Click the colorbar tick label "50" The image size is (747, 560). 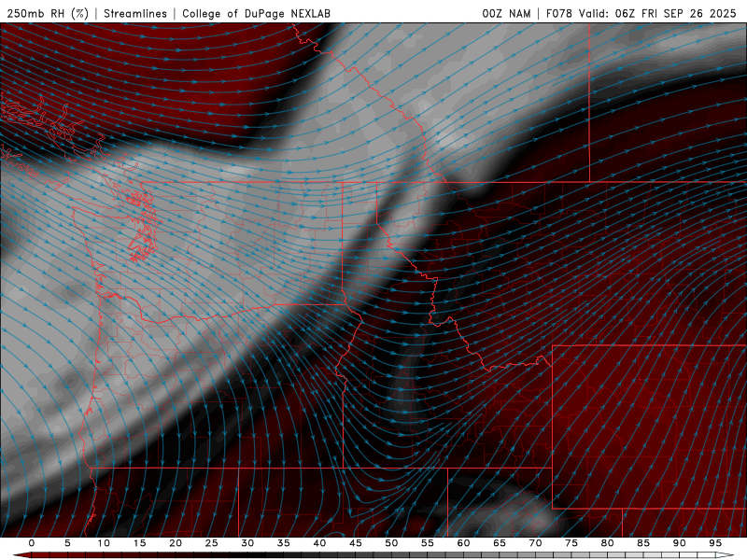pyautogui.click(x=391, y=543)
